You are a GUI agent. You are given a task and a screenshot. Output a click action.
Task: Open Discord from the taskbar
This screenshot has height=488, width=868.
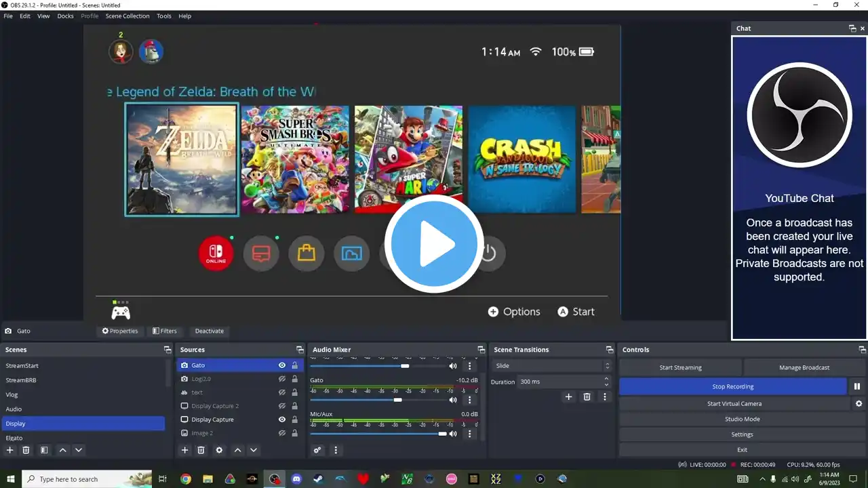click(x=296, y=479)
